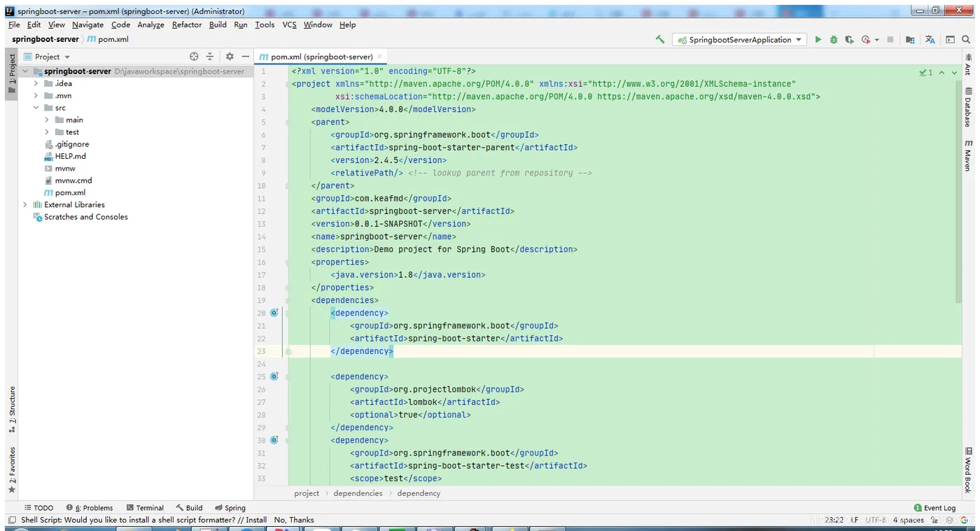This screenshot has height=531, width=980.
Task: Open Project panel gear options
Action: coord(230,57)
